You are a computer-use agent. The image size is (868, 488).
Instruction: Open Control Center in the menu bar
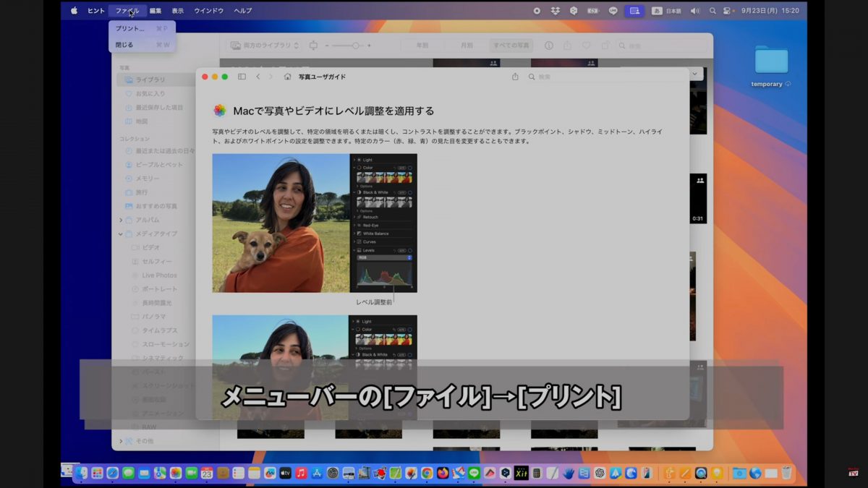point(728,11)
